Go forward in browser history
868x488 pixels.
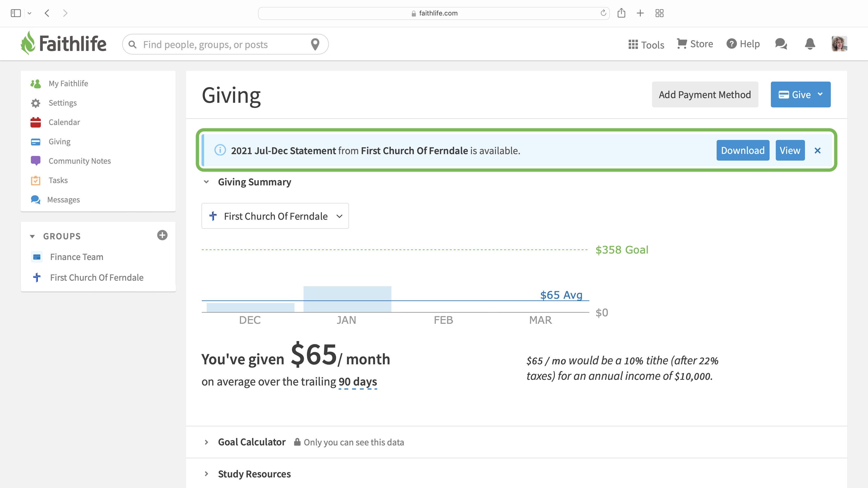click(65, 13)
